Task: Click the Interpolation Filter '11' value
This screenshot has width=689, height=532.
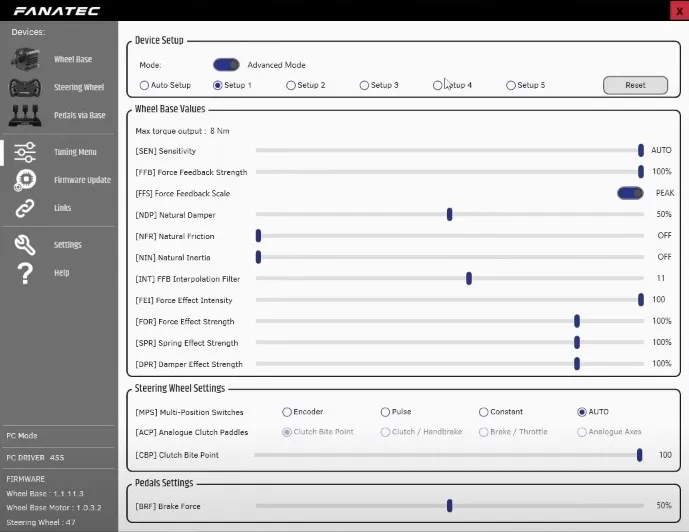Action: [660, 278]
